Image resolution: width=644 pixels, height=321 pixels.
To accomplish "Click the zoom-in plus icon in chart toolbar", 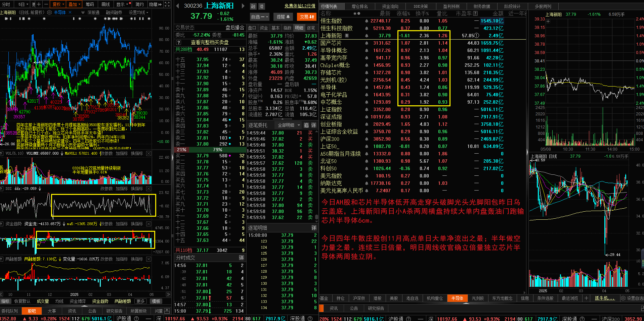I will [39, 4].
